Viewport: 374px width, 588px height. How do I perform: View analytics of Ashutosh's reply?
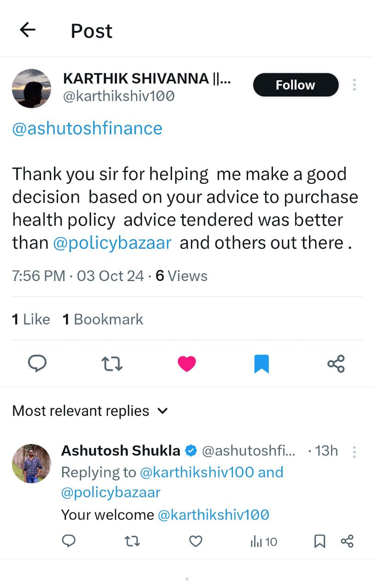click(264, 541)
